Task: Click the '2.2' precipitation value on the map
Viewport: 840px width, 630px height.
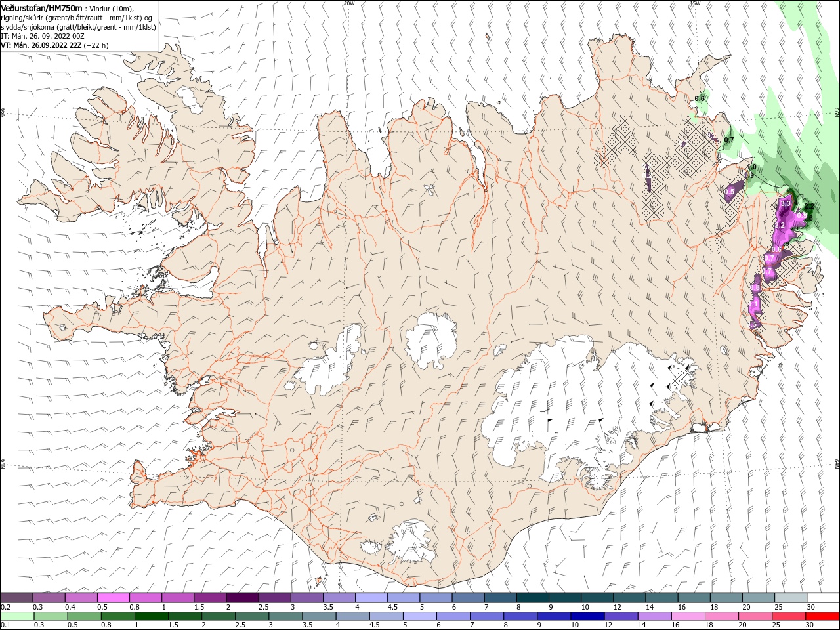Action: coord(809,207)
